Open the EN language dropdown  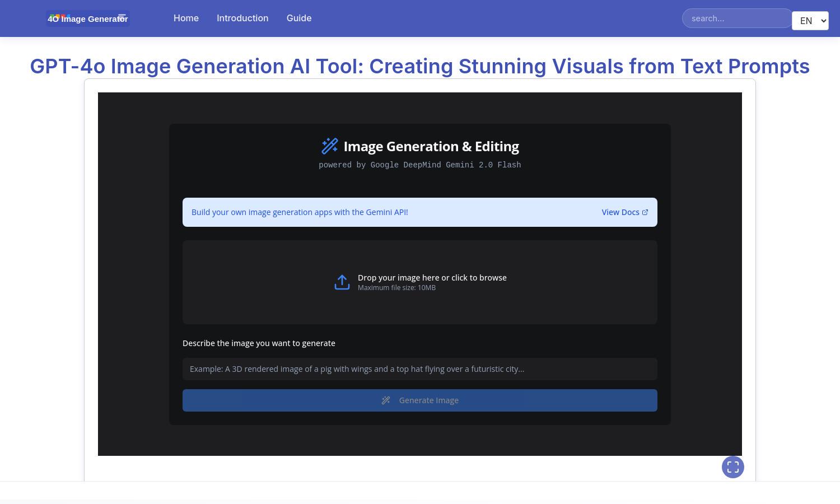pyautogui.click(x=810, y=21)
